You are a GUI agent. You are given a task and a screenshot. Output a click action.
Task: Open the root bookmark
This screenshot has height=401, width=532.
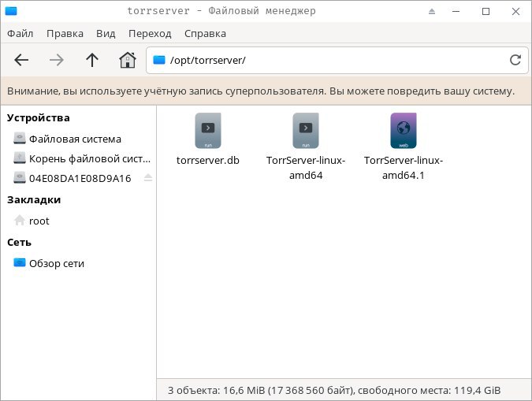click(39, 221)
